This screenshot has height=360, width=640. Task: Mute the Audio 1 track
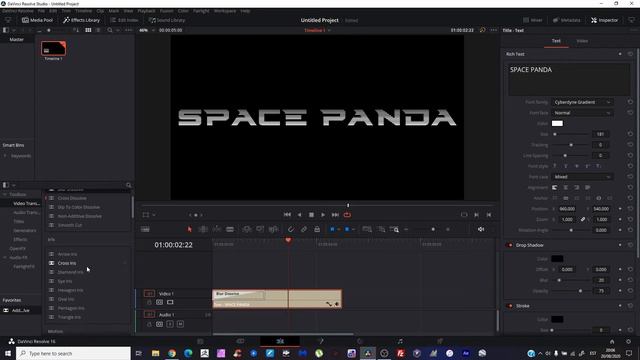(180, 324)
